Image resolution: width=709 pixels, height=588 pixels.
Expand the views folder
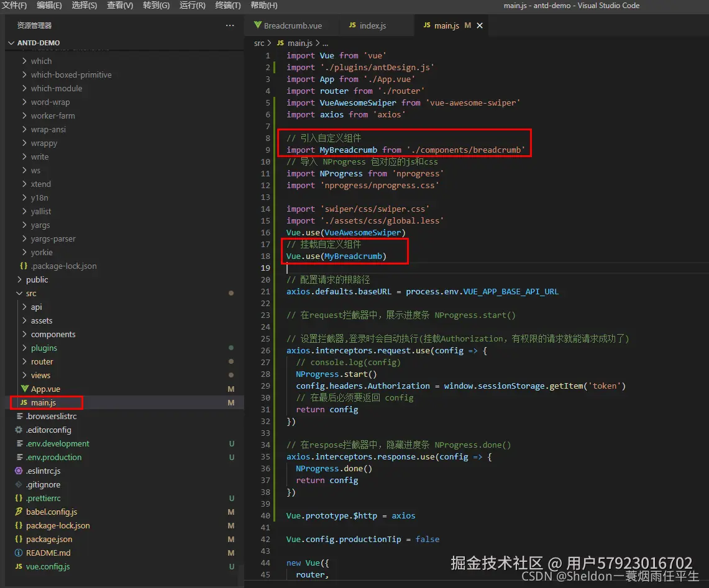[x=24, y=375]
